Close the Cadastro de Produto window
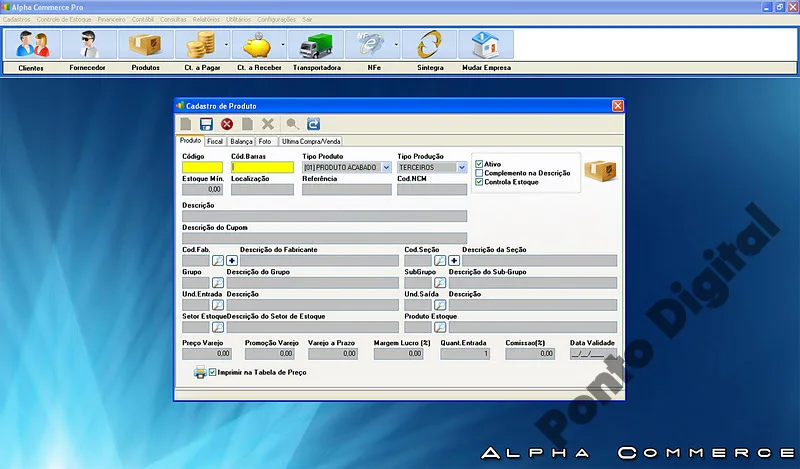 617,106
